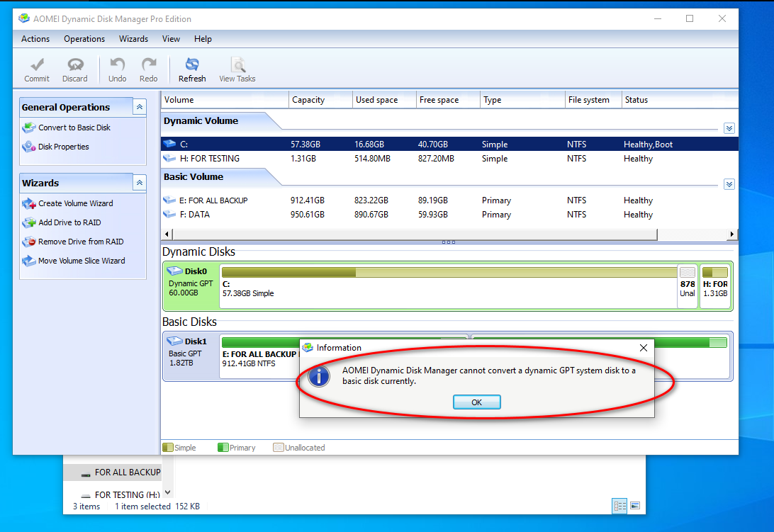The width and height of the screenshot is (774, 532).
Task: Collapse the Dynamic Volume group
Action: [729, 128]
